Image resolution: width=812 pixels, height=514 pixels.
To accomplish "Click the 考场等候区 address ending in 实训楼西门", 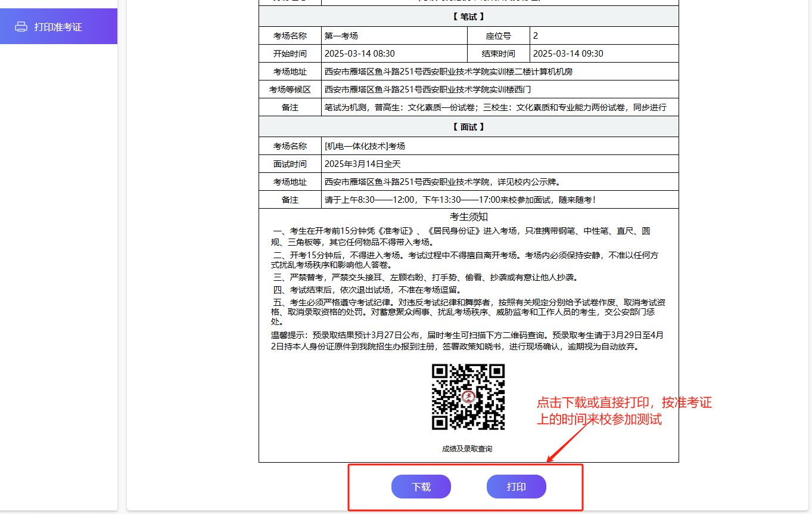I will [x=427, y=89].
